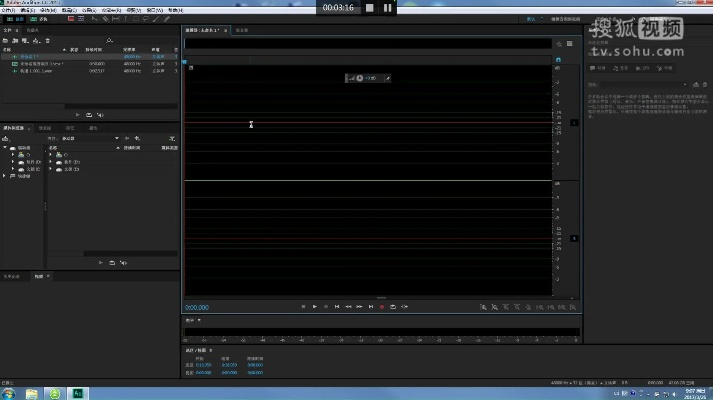Viewport: 713px width, 400px height.
Task: Open the File menu
Action: pyautogui.click(x=8, y=9)
